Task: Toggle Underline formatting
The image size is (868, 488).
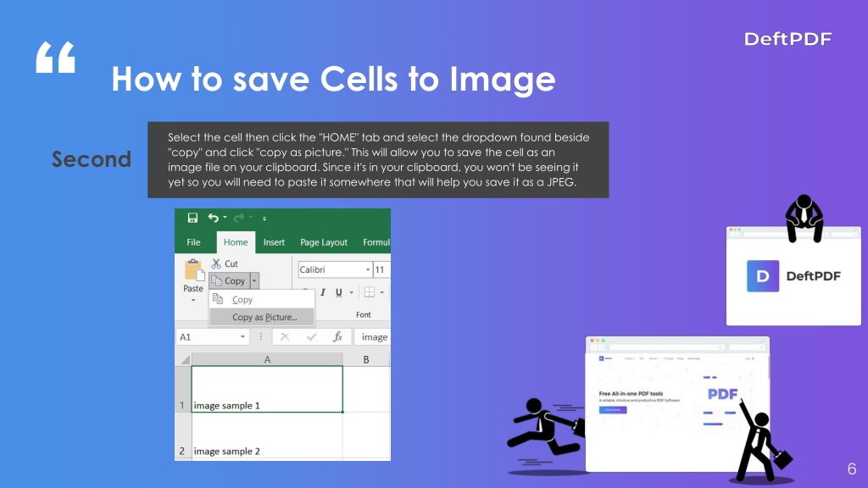Action: coord(339,292)
